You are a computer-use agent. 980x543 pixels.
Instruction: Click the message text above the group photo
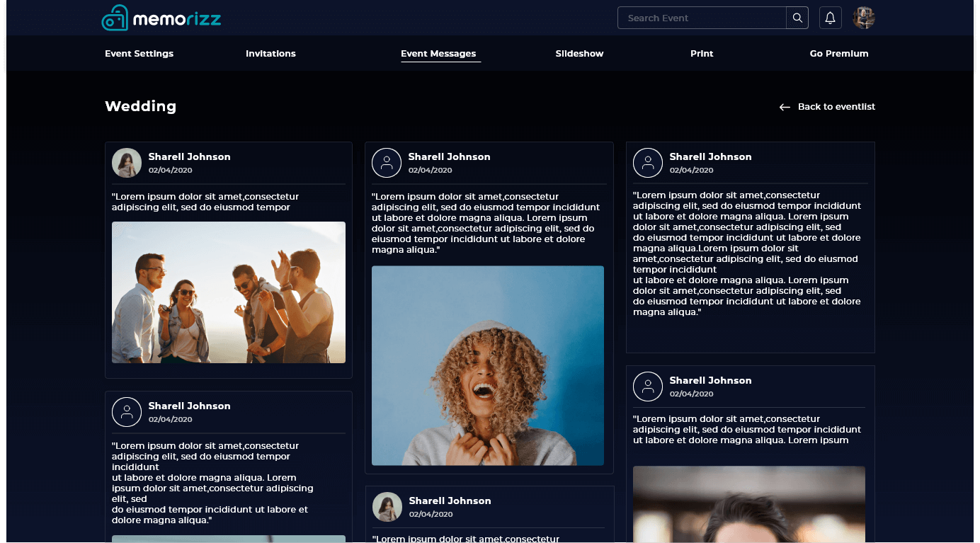click(205, 202)
